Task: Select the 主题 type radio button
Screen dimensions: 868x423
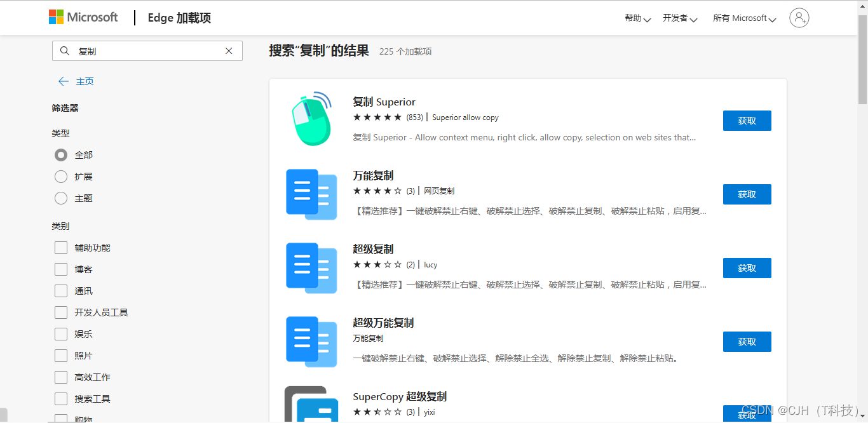Action: [61, 198]
